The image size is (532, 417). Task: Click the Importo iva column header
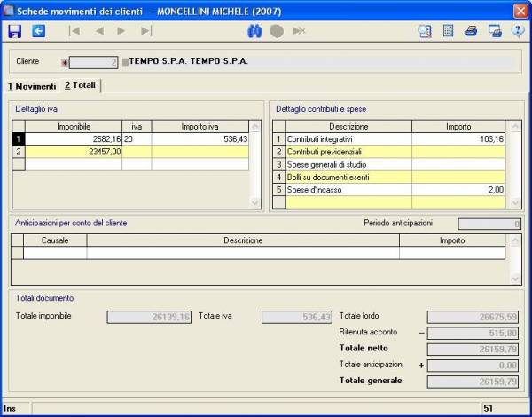click(200, 127)
